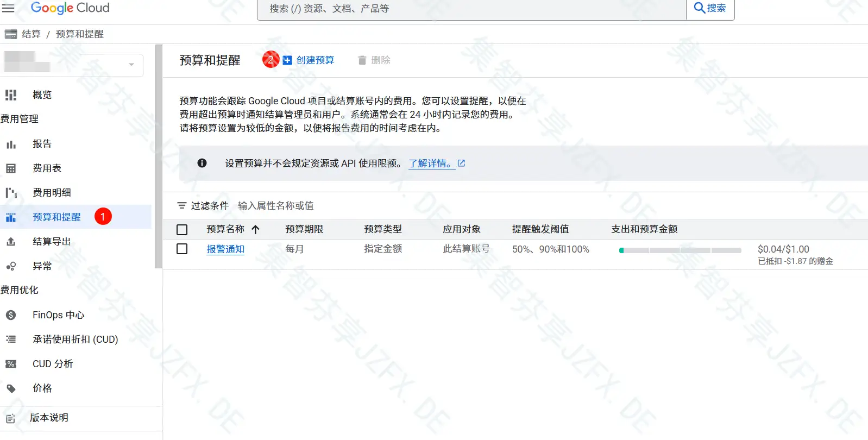868x440 pixels.
Task: Click the $0.04/$1.00 amount text
Action: (783, 249)
